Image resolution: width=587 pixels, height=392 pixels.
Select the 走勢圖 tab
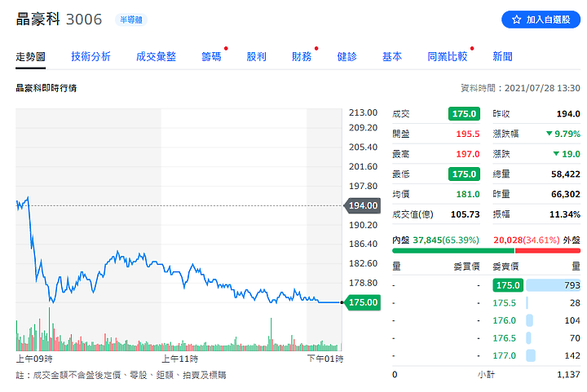pos(30,57)
